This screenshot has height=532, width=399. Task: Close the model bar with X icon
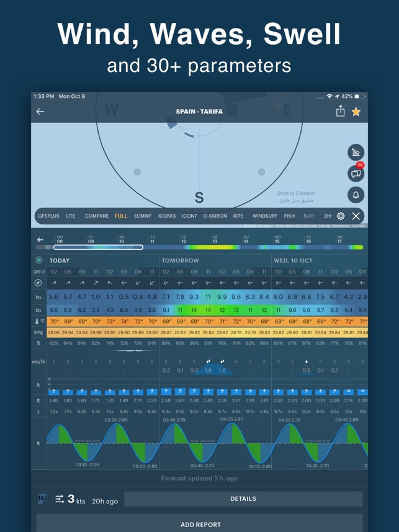pos(356,216)
